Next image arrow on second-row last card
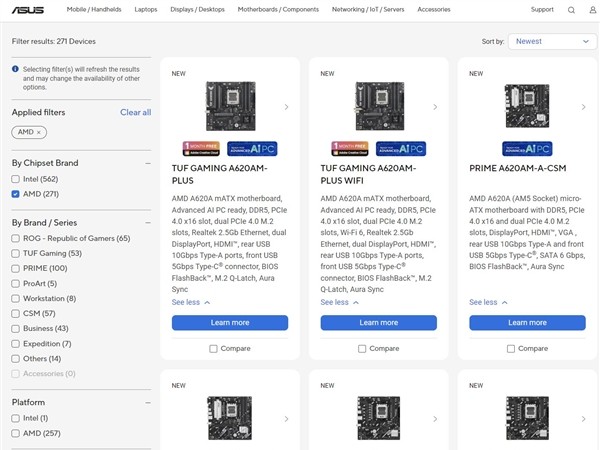Viewport: 600px width, 450px height. (584, 419)
